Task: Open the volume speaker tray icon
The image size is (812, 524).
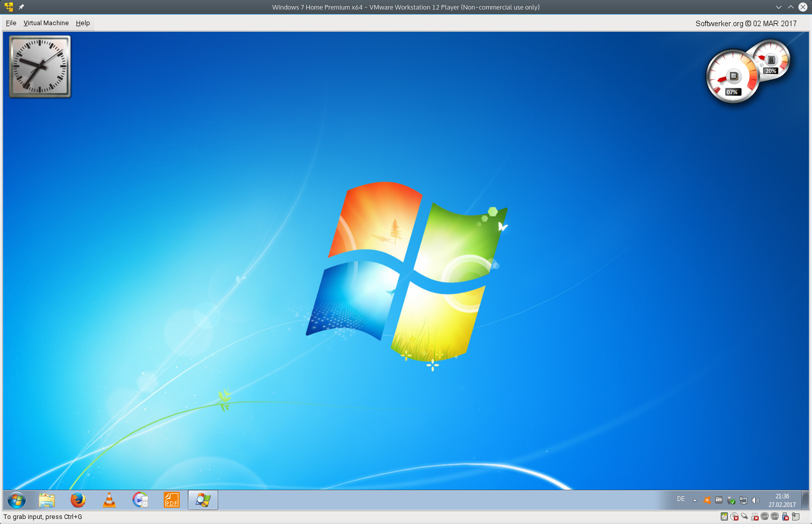Action: click(x=755, y=500)
